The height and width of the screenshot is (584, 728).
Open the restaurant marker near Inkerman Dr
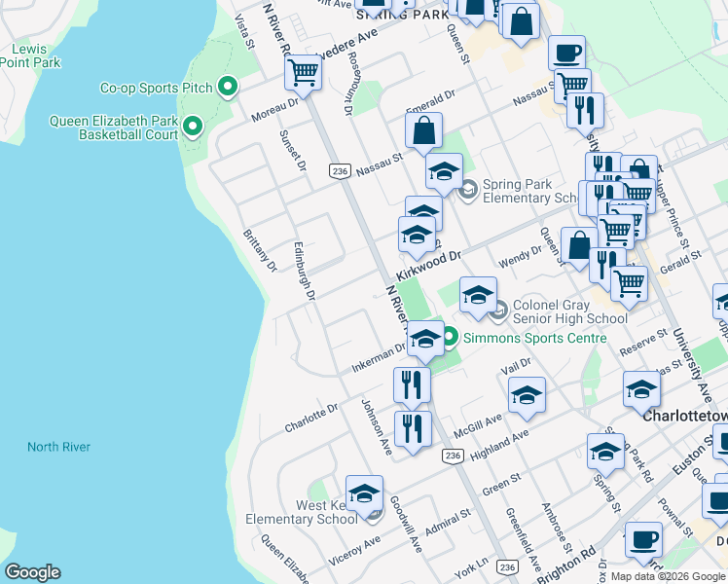tap(412, 385)
